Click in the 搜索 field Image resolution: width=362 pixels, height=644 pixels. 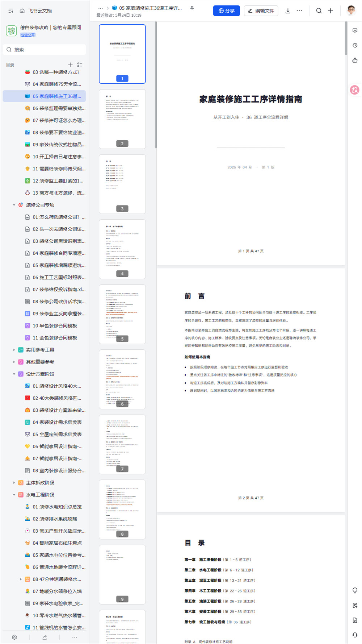[x=44, y=50]
